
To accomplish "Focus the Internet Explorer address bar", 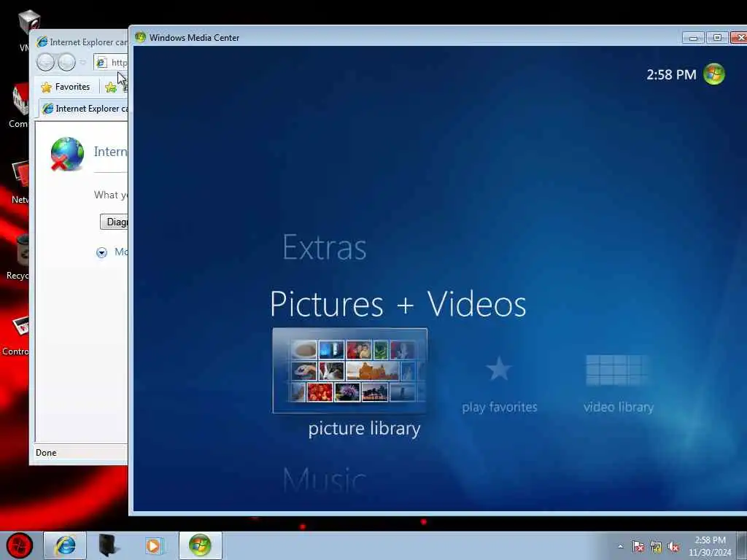I will [x=111, y=63].
